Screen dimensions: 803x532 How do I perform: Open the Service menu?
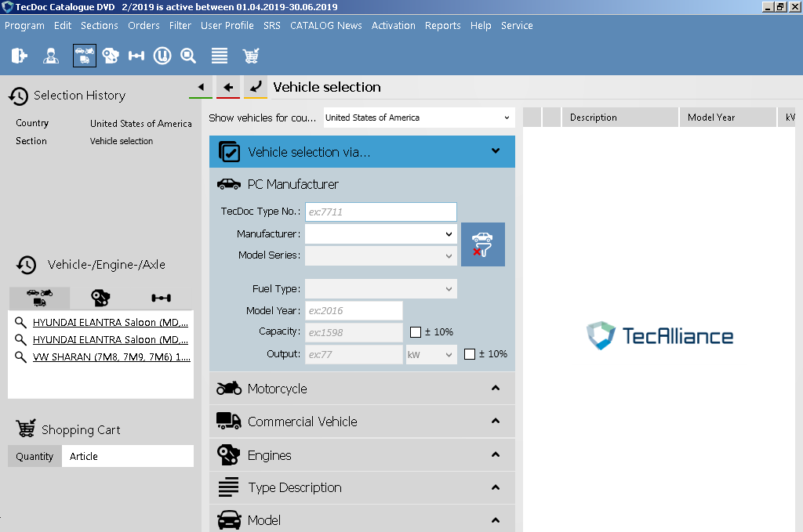[517, 26]
